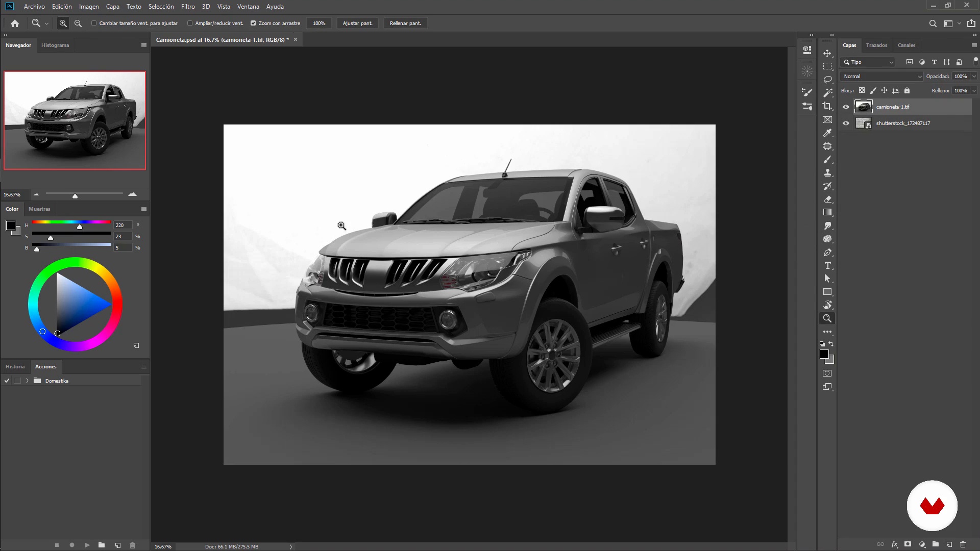Select the Eraser tool

(827, 199)
